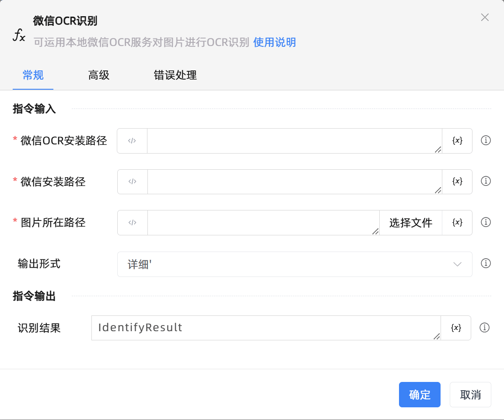This screenshot has height=420, width=504.
Task: Open the 使用说明 help link
Action: [274, 42]
